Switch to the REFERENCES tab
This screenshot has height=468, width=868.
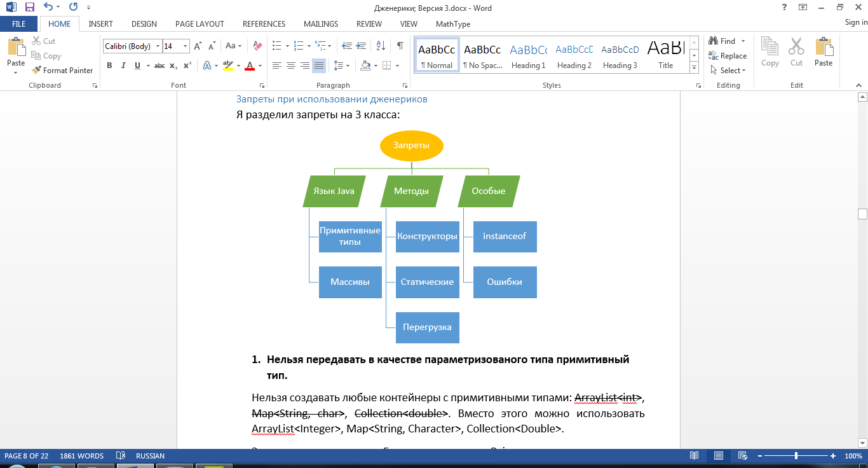click(x=264, y=24)
